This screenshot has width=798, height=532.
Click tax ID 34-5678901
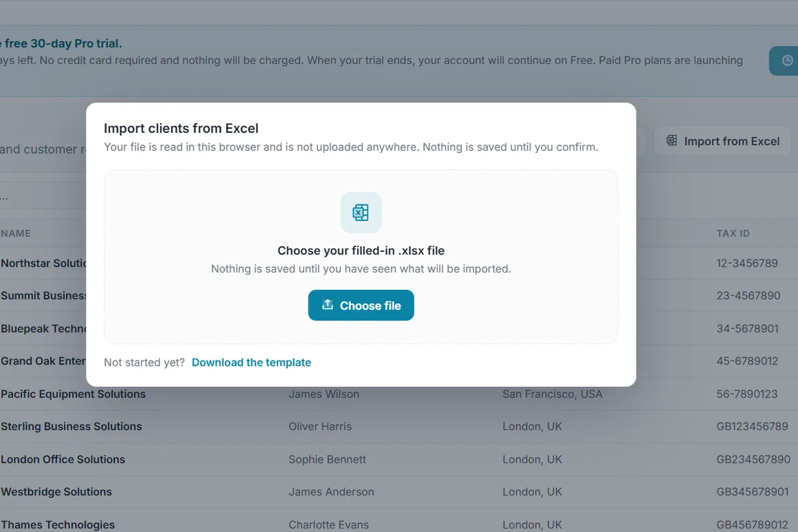(747, 329)
